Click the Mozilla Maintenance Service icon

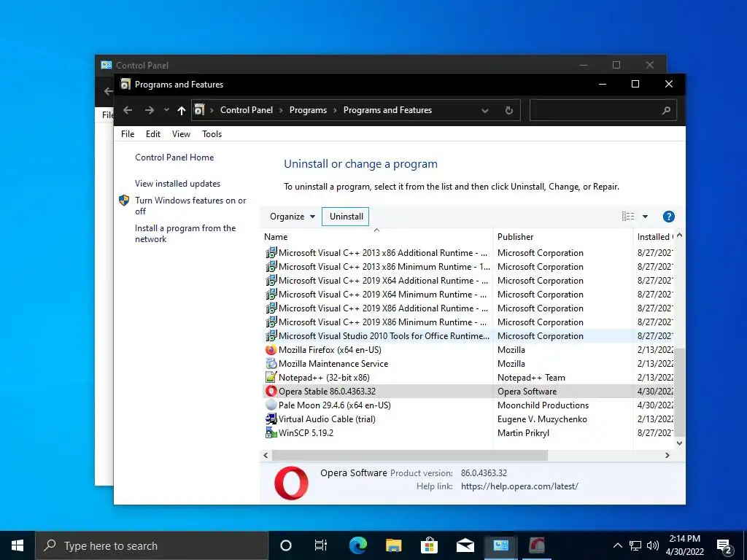tap(271, 363)
